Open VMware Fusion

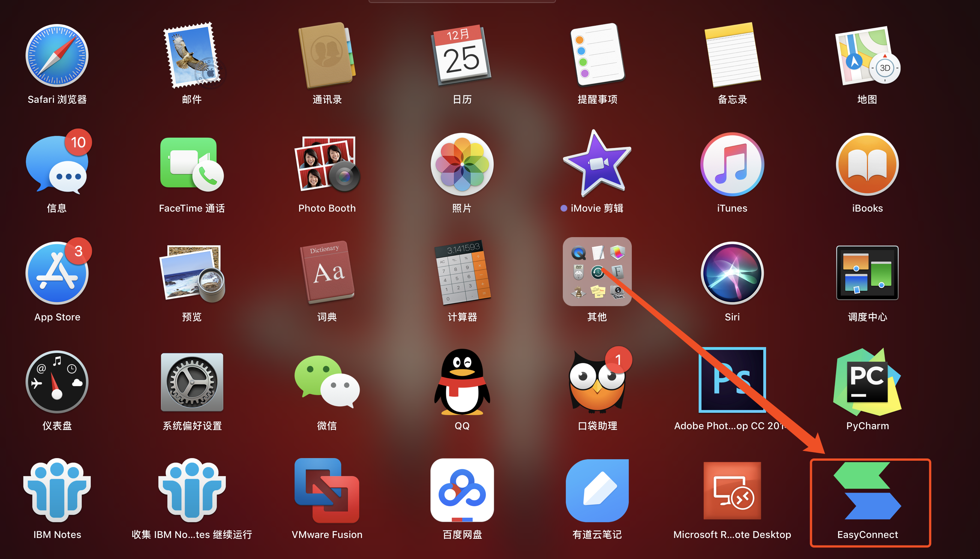tap(327, 490)
